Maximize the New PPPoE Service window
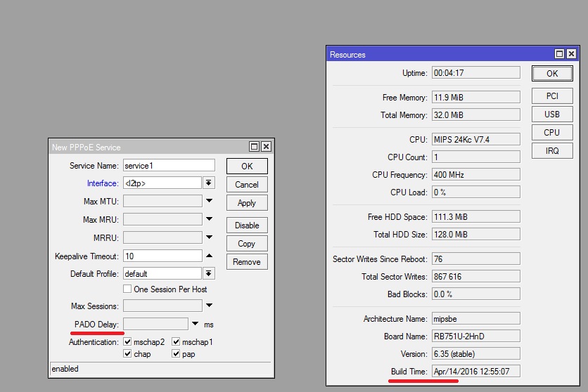 pyautogui.click(x=255, y=147)
